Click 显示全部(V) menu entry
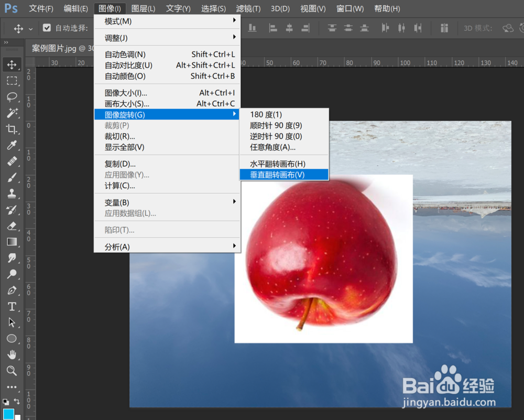Screen dimensions: 524x420 tap(167, 147)
